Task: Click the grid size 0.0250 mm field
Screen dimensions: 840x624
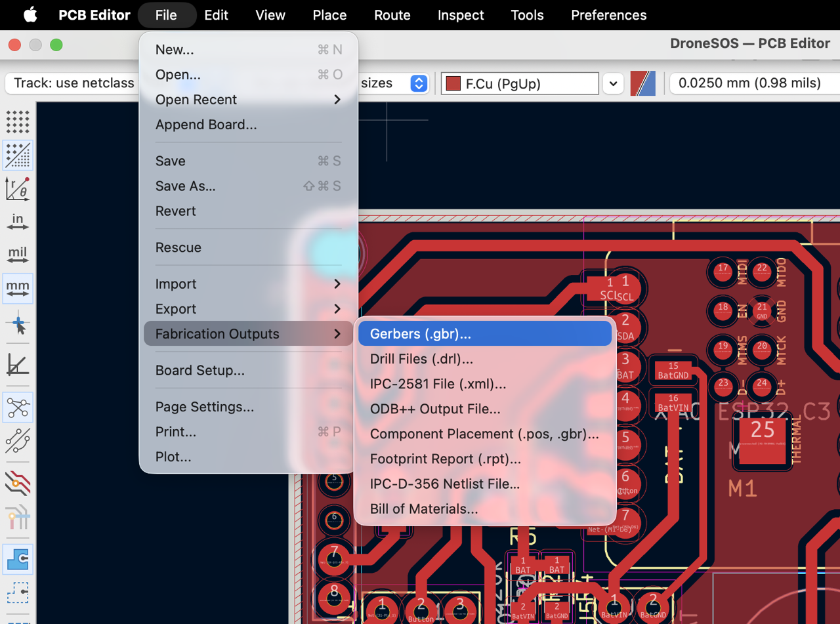Action: [755, 83]
